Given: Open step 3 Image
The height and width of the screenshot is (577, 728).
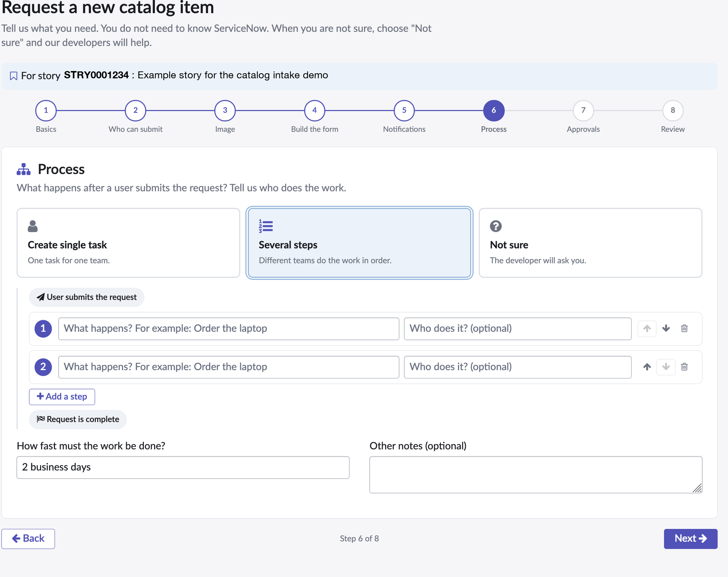Looking at the screenshot, I should coord(225,110).
